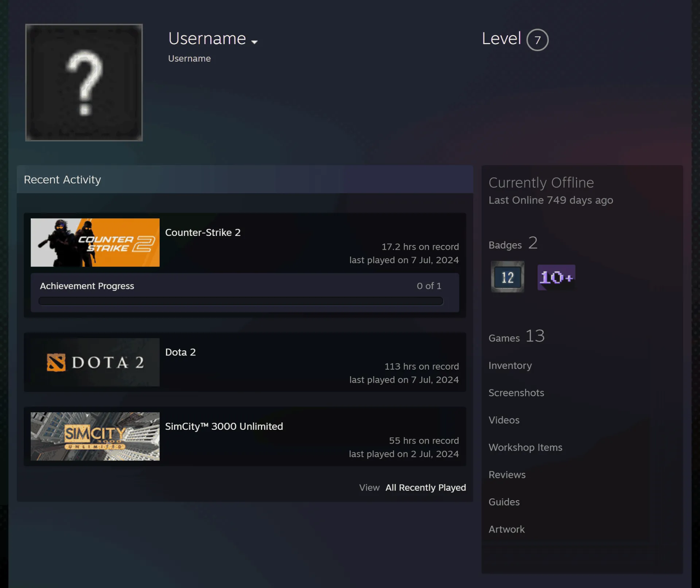The width and height of the screenshot is (700, 588).
Task: Open the Workshop Items link
Action: coord(525,448)
